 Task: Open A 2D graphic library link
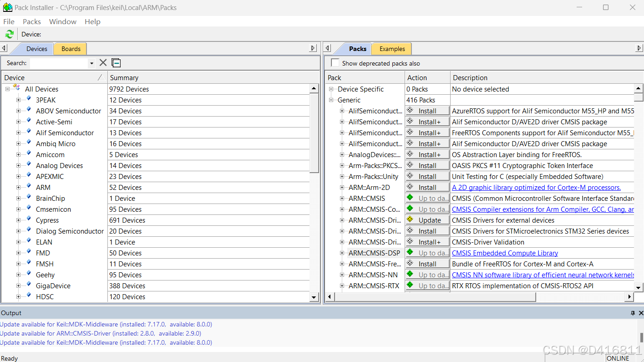point(536,188)
